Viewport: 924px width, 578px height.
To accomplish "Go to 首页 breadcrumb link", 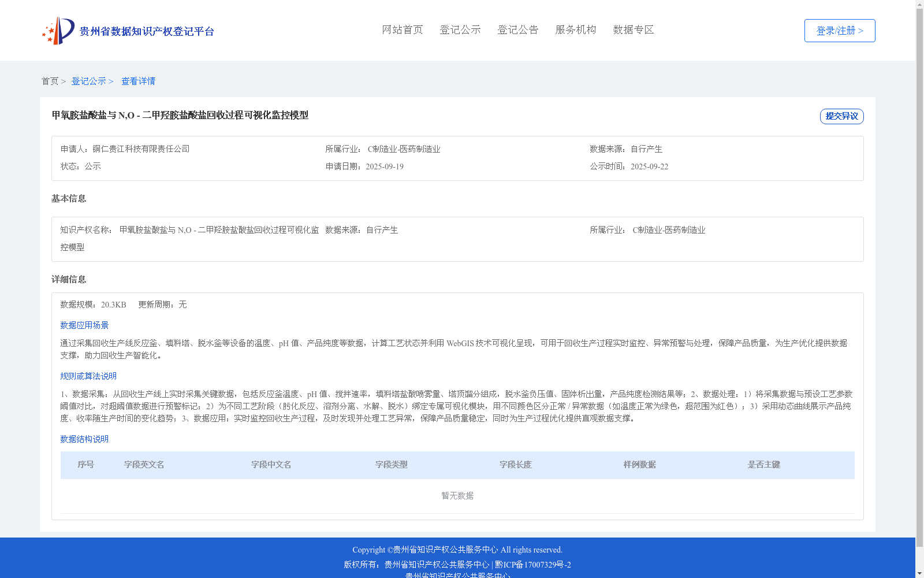I will 50,81.
